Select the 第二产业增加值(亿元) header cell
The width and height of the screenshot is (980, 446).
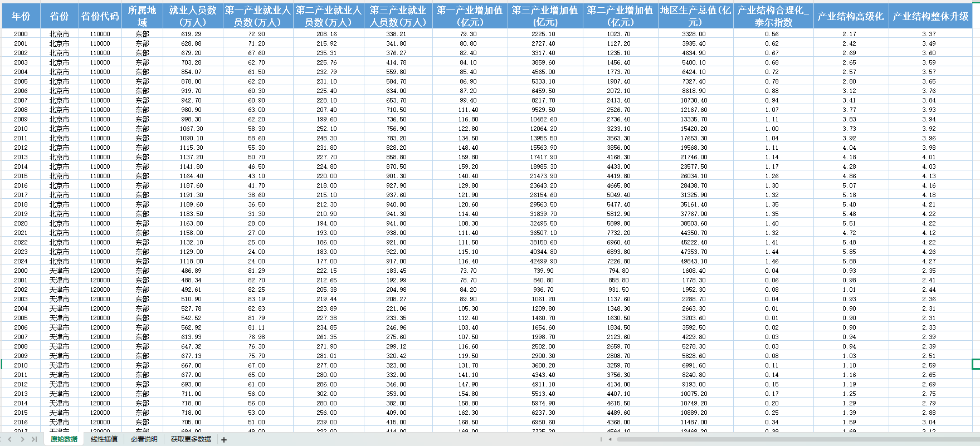(620, 16)
